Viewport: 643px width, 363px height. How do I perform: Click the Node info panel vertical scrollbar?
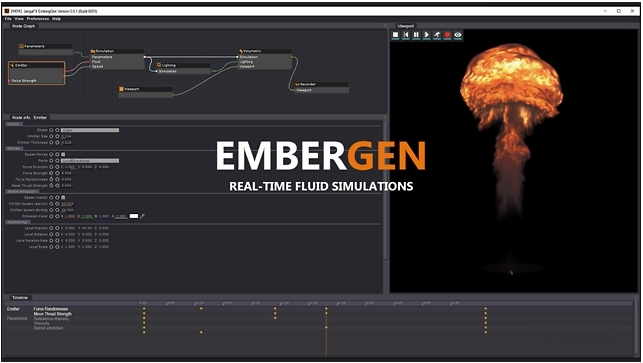385,189
